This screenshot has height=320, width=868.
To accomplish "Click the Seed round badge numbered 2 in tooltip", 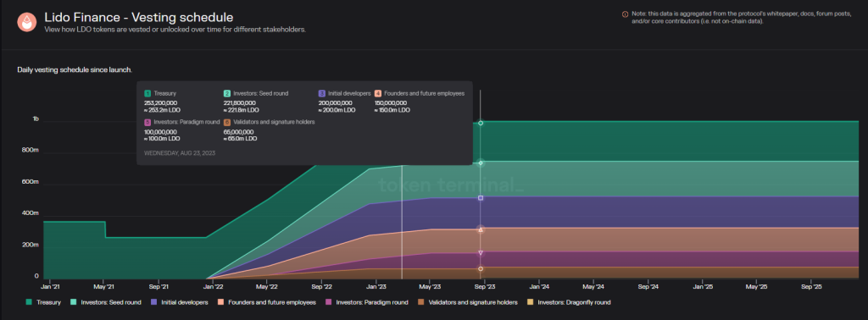I will (x=227, y=93).
